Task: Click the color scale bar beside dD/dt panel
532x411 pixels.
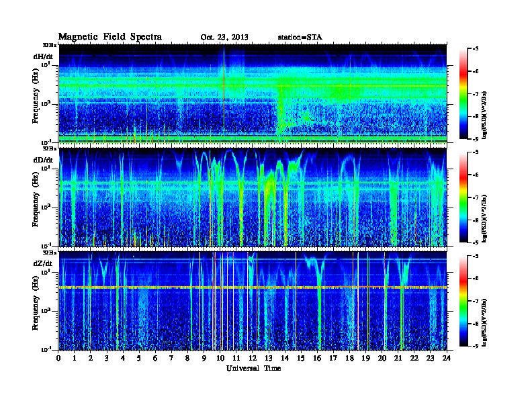Action: (x=463, y=197)
